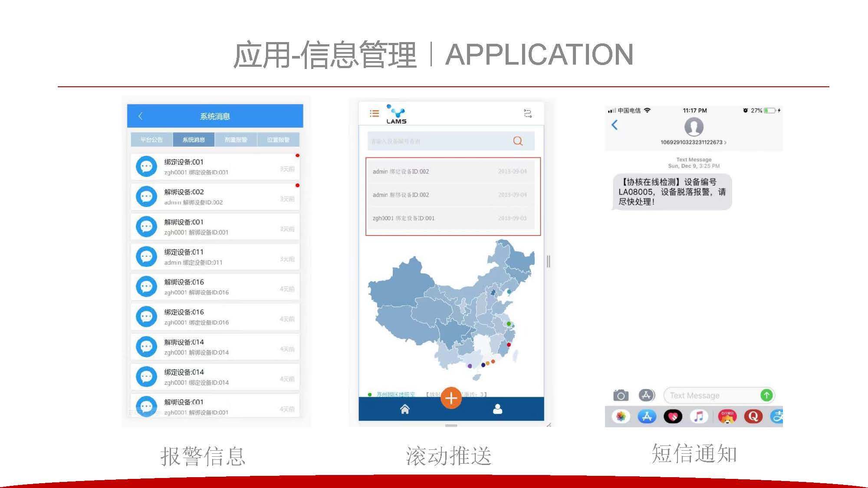Screen dimensions: 868x488
Task: Click the 苏州园区透照室 link
Action: point(395,394)
